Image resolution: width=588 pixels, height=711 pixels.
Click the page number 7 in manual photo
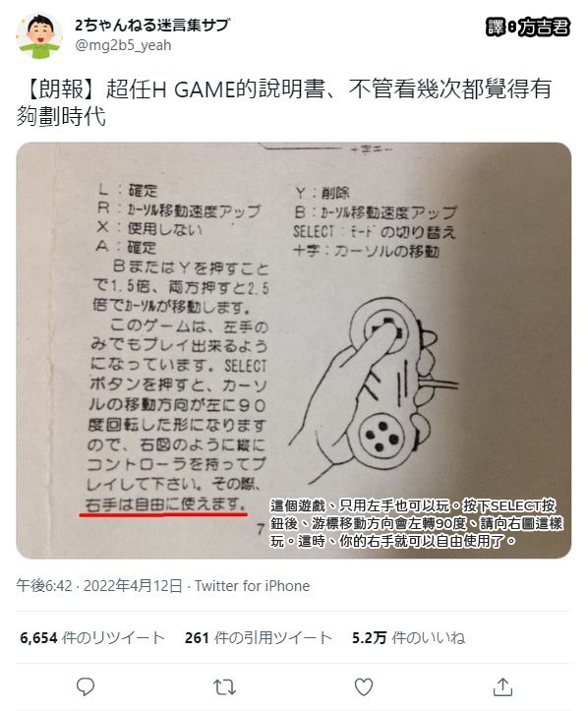pyautogui.click(x=261, y=529)
